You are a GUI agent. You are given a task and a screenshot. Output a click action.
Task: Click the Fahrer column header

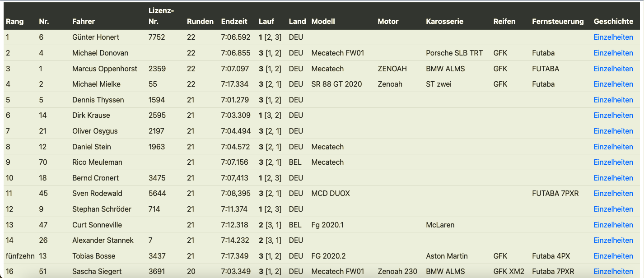[84, 22]
